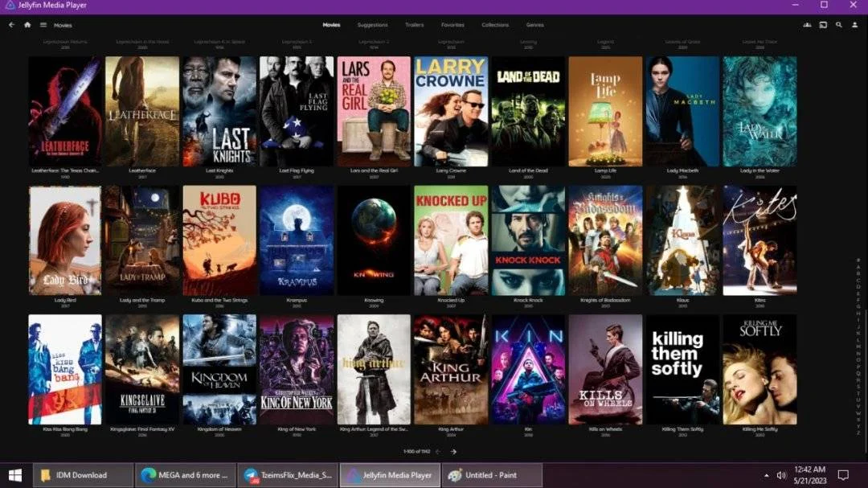Open Lars and the Real Girl poster
Image resolution: width=868 pixels, height=488 pixels.
tap(374, 111)
